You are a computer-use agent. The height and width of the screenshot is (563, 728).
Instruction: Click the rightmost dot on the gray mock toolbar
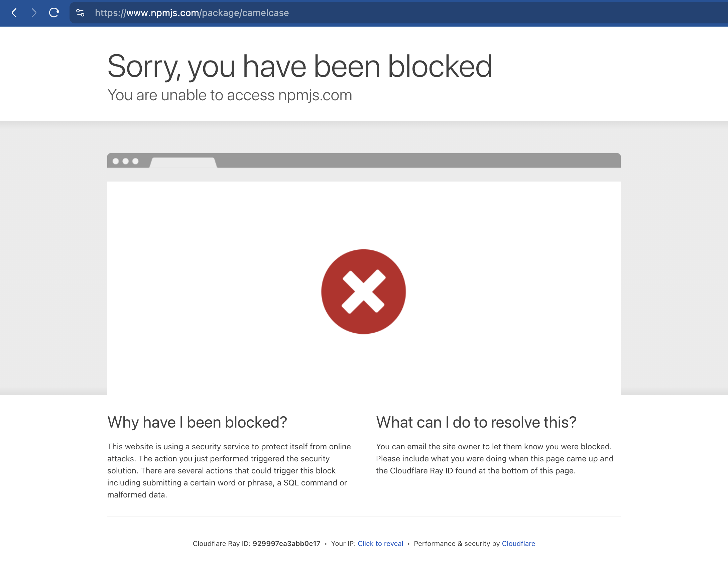point(136,162)
